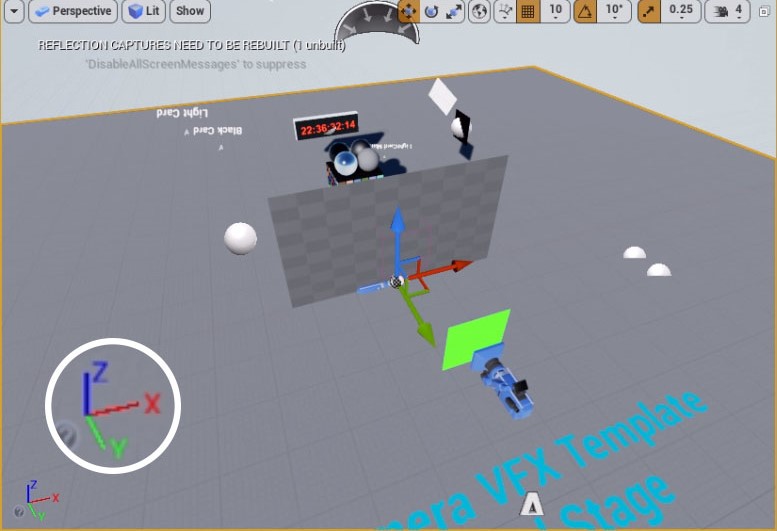Select the Rotate transform tool
777x531 pixels.
(431, 11)
